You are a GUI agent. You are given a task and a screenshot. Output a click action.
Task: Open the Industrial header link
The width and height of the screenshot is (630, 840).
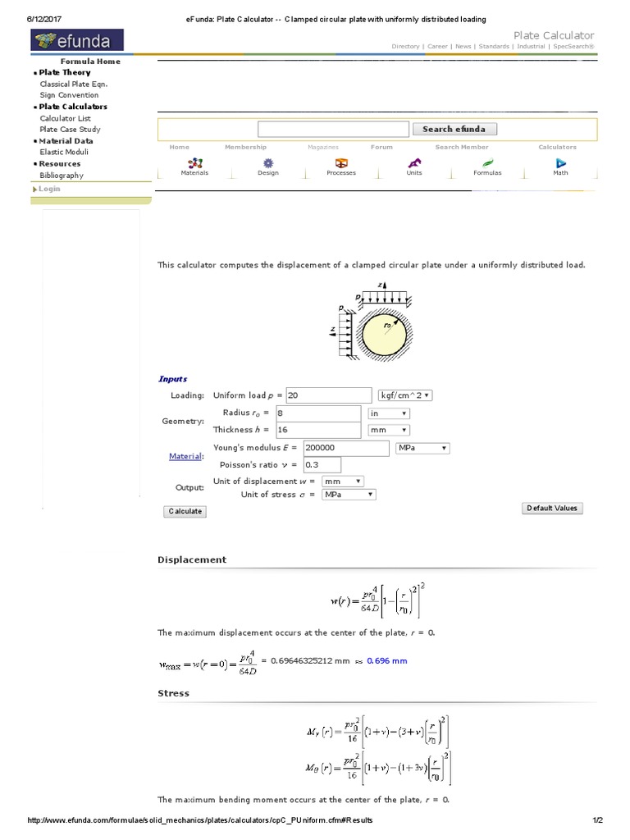pyautogui.click(x=531, y=47)
